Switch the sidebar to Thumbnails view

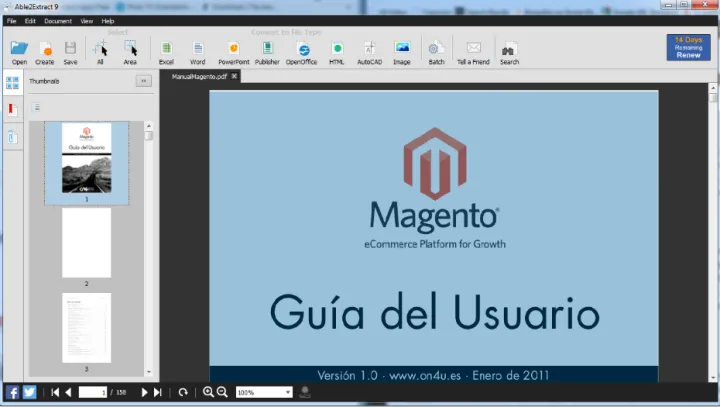coord(13,82)
